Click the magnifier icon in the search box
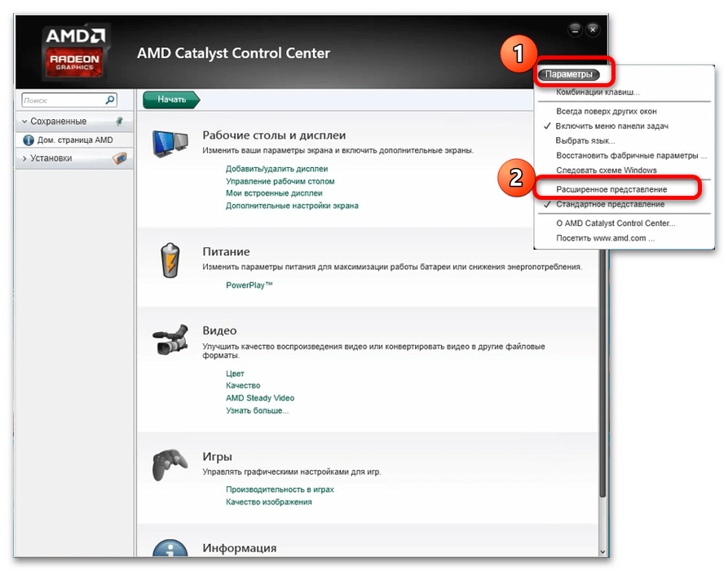The image size is (728, 571). [x=110, y=100]
